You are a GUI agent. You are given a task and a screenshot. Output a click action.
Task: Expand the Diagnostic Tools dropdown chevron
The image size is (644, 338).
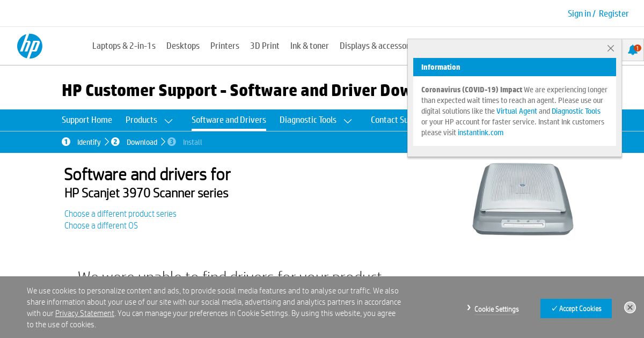tap(348, 121)
